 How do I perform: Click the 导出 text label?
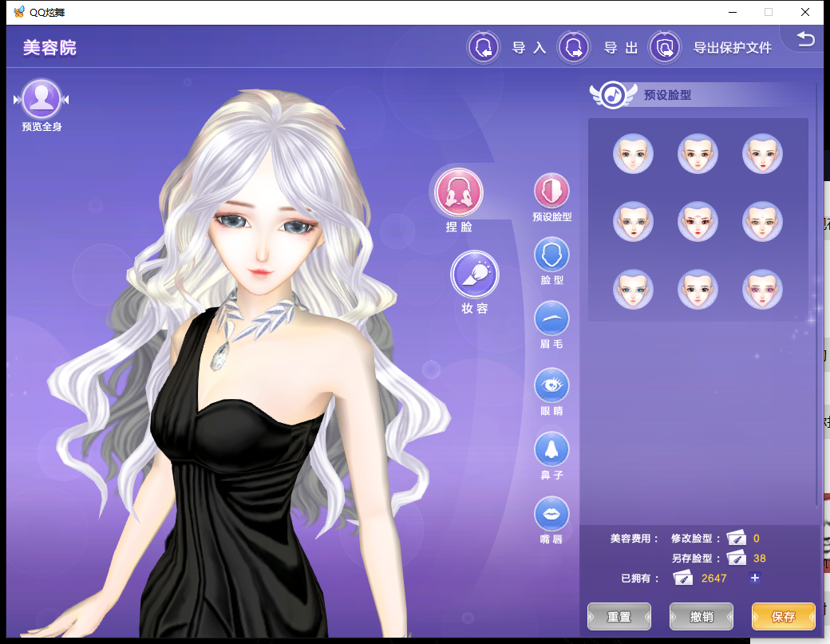pyautogui.click(x=621, y=48)
